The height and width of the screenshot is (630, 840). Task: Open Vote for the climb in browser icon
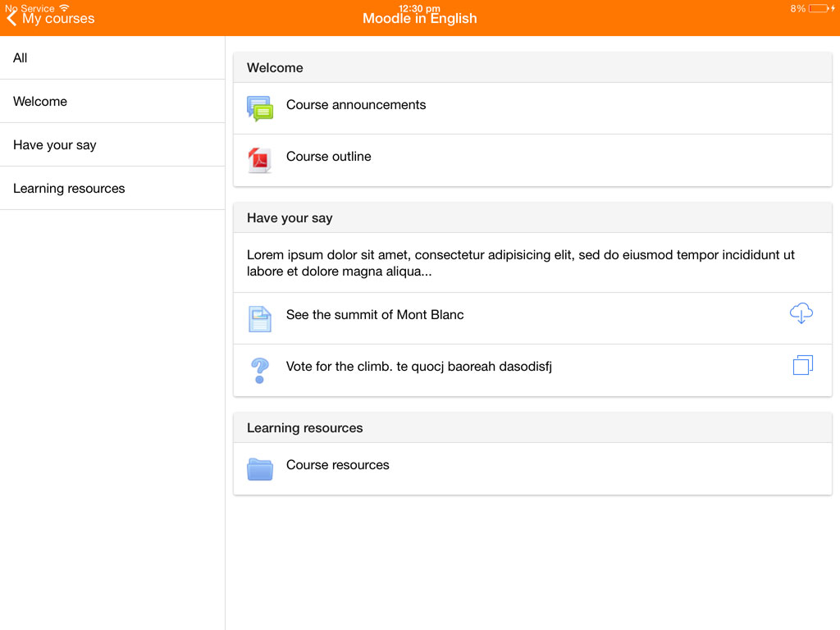coord(803,365)
